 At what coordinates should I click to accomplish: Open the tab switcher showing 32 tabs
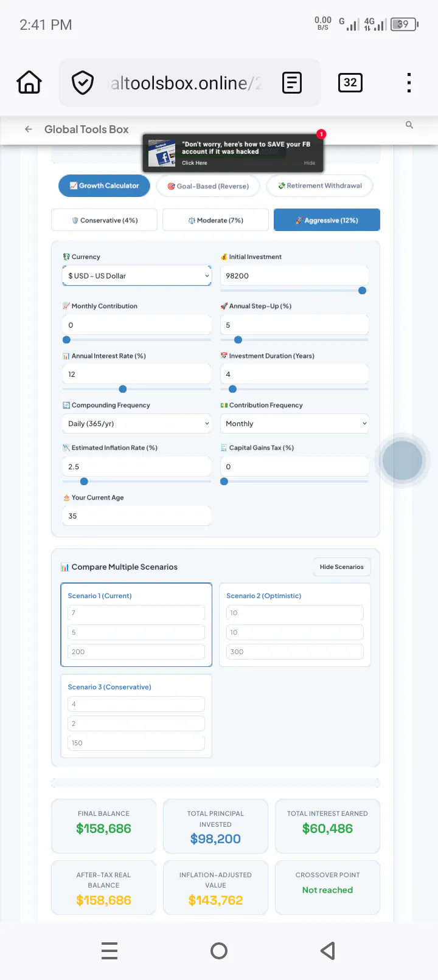tap(350, 83)
